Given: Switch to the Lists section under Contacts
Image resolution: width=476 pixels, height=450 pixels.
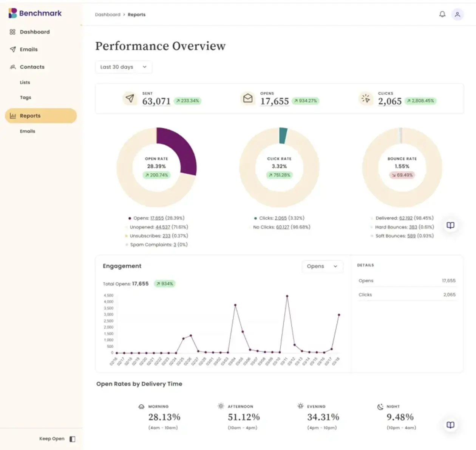Looking at the screenshot, I should [x=25, y=82].
